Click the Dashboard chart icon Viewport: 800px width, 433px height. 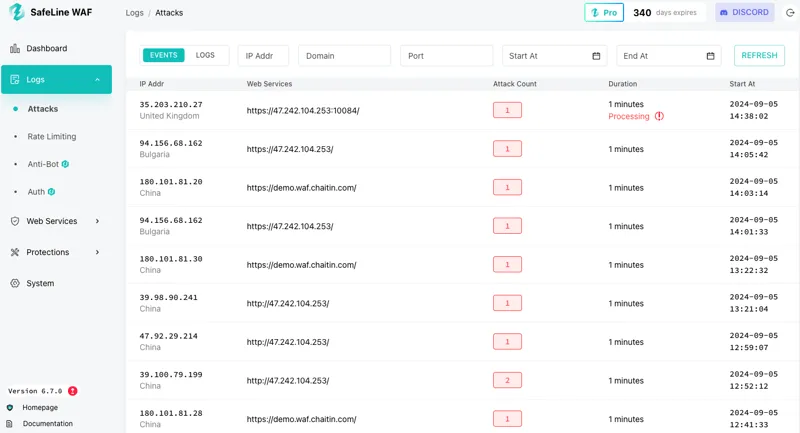click(x=15, y=48)
